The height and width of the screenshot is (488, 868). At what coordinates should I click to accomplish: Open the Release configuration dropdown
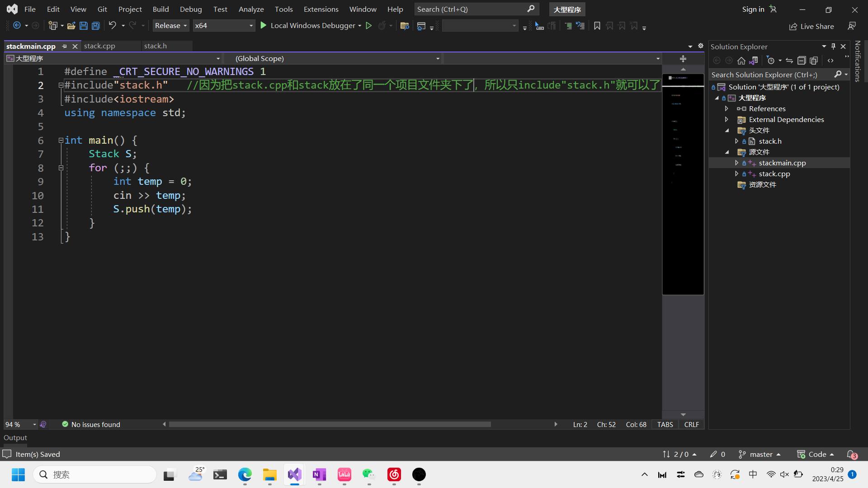pyautogui.click(x=170, y=26)
